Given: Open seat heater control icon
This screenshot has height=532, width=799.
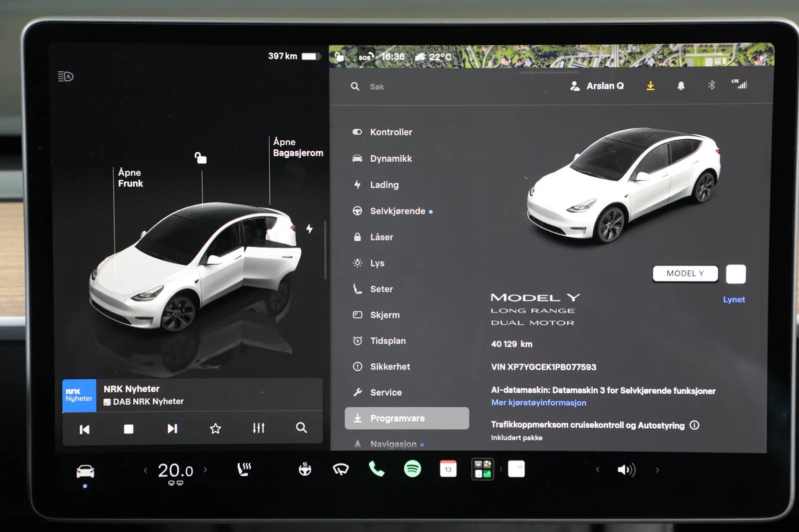Looking at the screenshot, I should [x=244, y=469].
